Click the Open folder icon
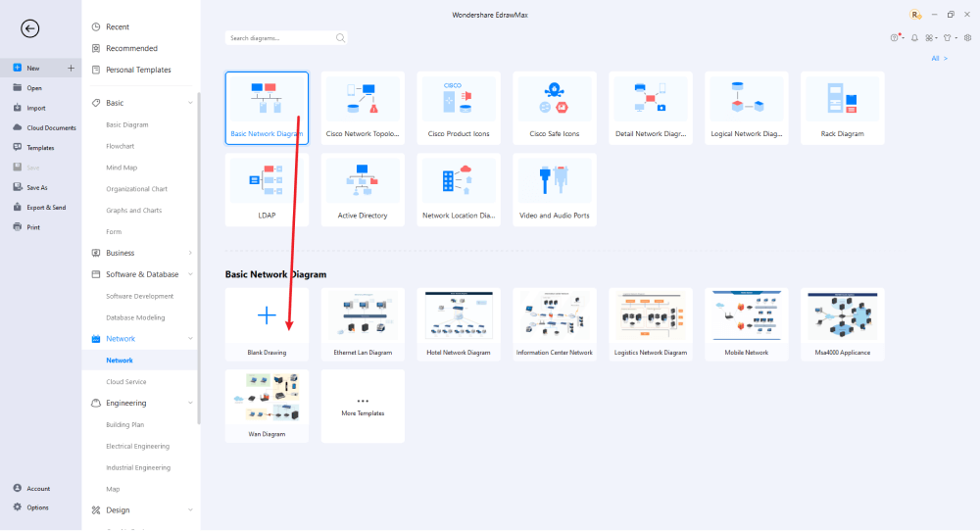980x531 pixels. coord(17,88)
